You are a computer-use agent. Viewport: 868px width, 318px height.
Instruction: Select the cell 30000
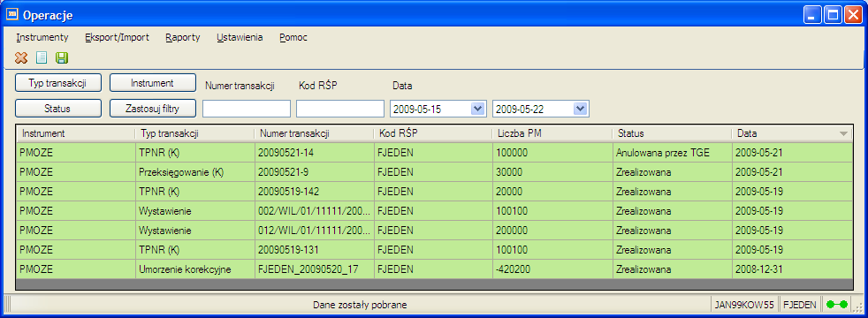pos(552,172)
